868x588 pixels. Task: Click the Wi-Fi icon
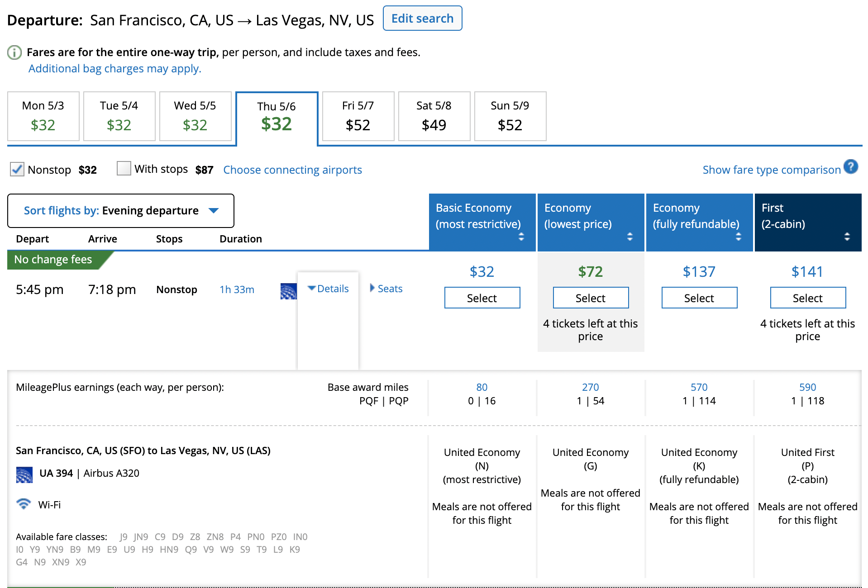[x=24, y=503]
